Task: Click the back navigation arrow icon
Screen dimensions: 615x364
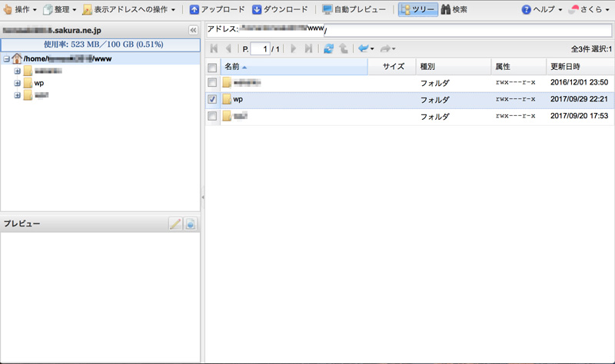Action: (363, 48)
